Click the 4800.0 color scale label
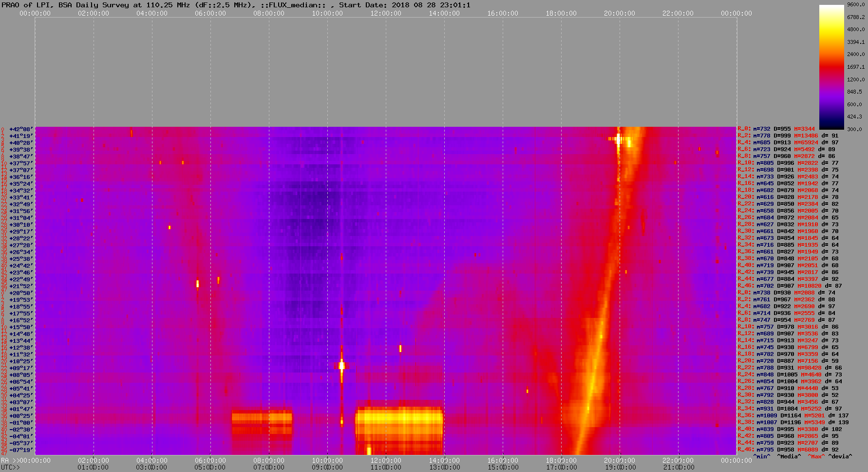The width and height of the screenshot is (868, 472). 856,29
